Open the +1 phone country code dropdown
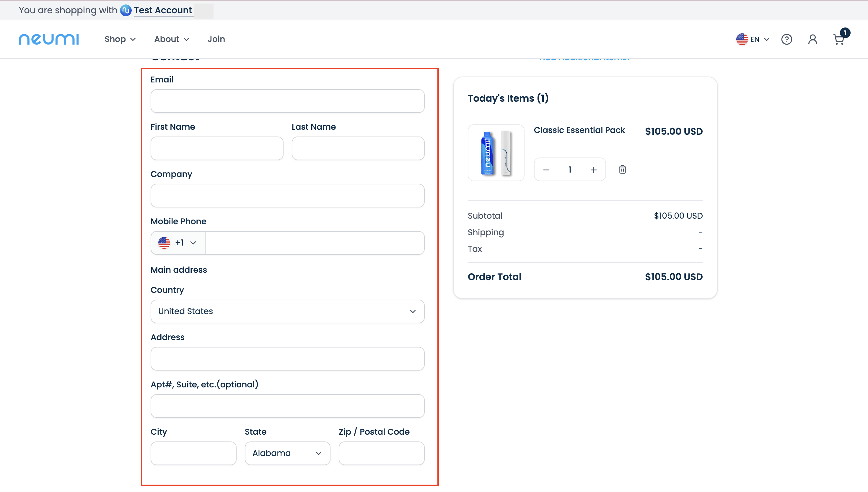This screenshot has height=492, width=868. click(178, 243)
